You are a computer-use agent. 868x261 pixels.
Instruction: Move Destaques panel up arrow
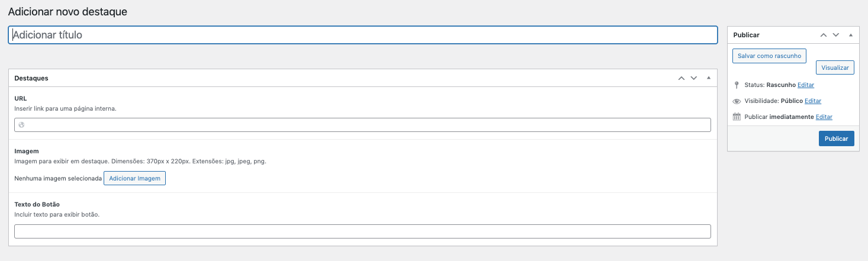(681, 78)
